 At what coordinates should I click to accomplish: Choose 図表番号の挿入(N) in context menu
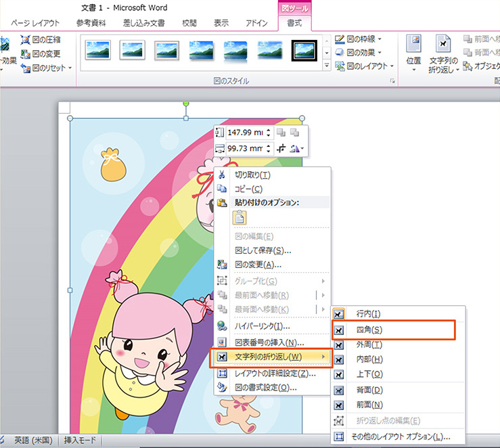272,342
